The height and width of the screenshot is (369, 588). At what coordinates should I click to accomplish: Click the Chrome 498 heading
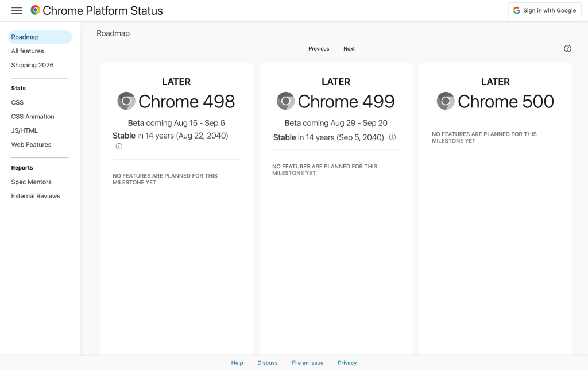187,101
